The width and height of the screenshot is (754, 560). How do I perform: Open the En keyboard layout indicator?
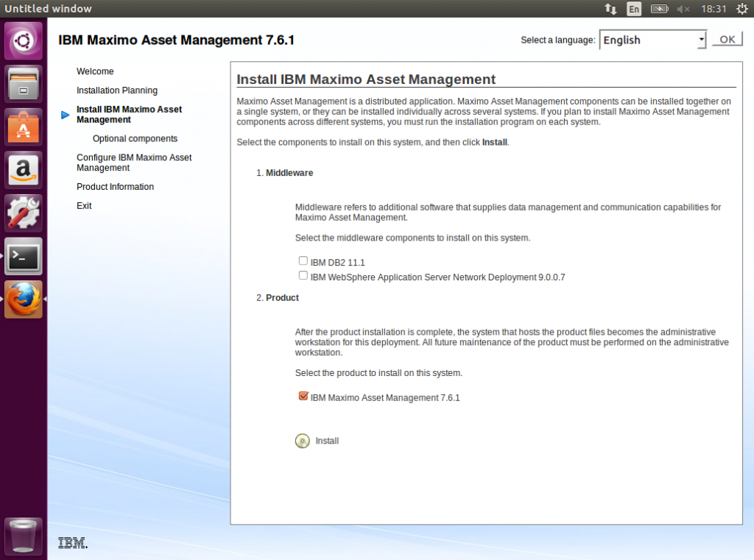tap(634, 9)
